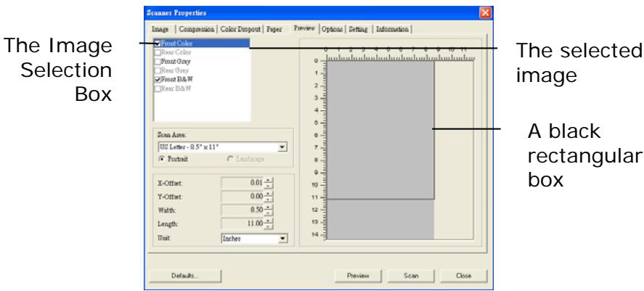Toggle the Rear B&W checkbox
Screen dimensions: 644x291
tap(157, 89)
